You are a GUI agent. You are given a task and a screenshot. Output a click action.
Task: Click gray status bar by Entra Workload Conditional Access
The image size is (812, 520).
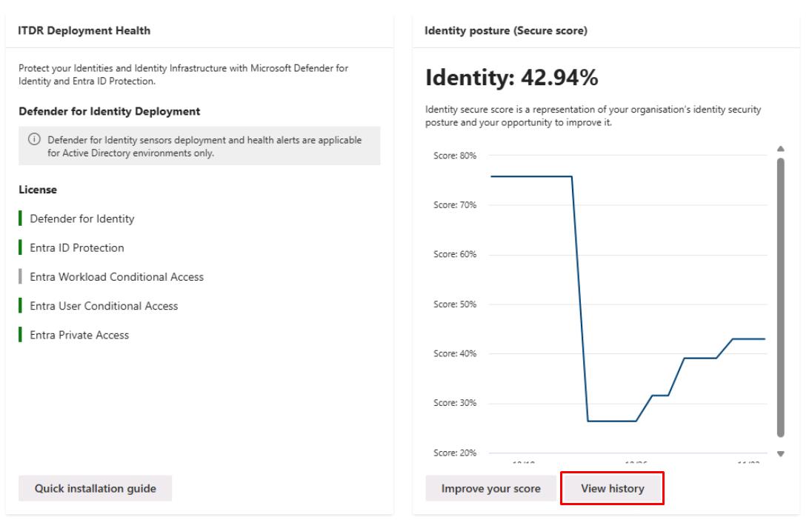click(x=21, y=277)
